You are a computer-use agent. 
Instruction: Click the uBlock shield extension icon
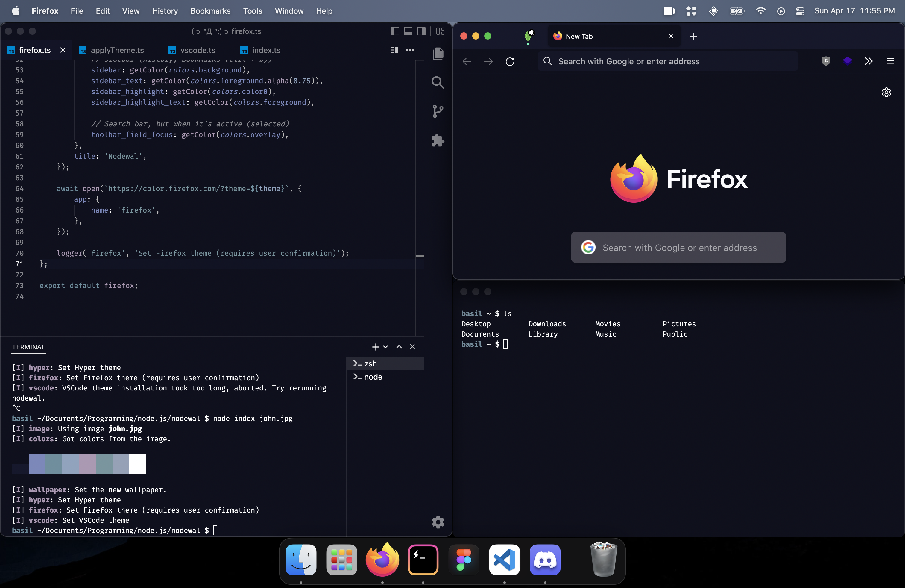(x=825, y=61)
